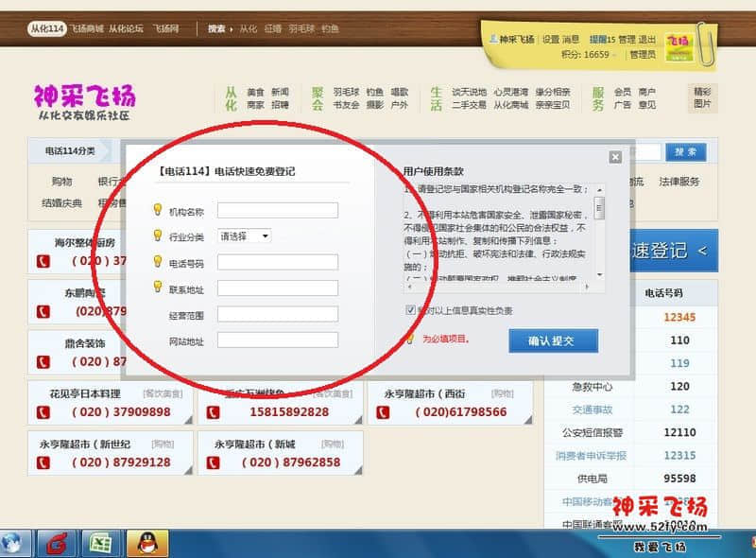This screenshot has width=756, height=558.
Task: Open the 飞扬 avatar thumbnail on the sticky note
Action: point(679,47)
